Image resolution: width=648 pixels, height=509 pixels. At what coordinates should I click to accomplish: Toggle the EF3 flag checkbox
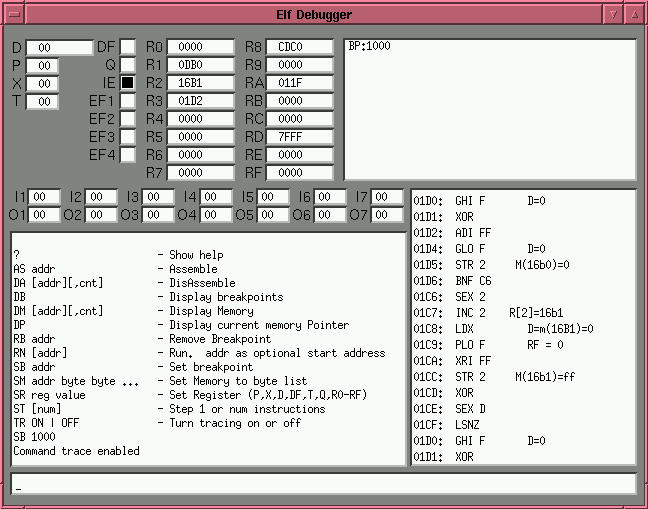pos(128,137)
